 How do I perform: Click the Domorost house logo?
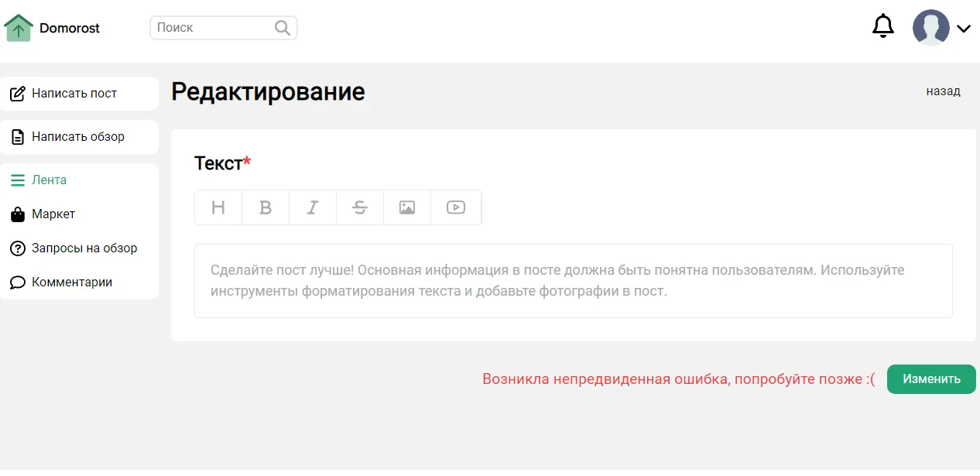click(19, 28)
